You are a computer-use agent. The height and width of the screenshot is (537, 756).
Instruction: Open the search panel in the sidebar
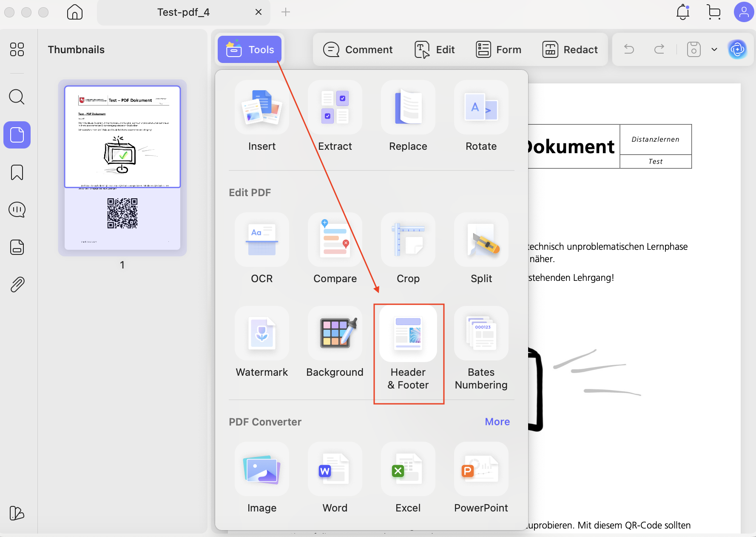click(x=17, y=97)
